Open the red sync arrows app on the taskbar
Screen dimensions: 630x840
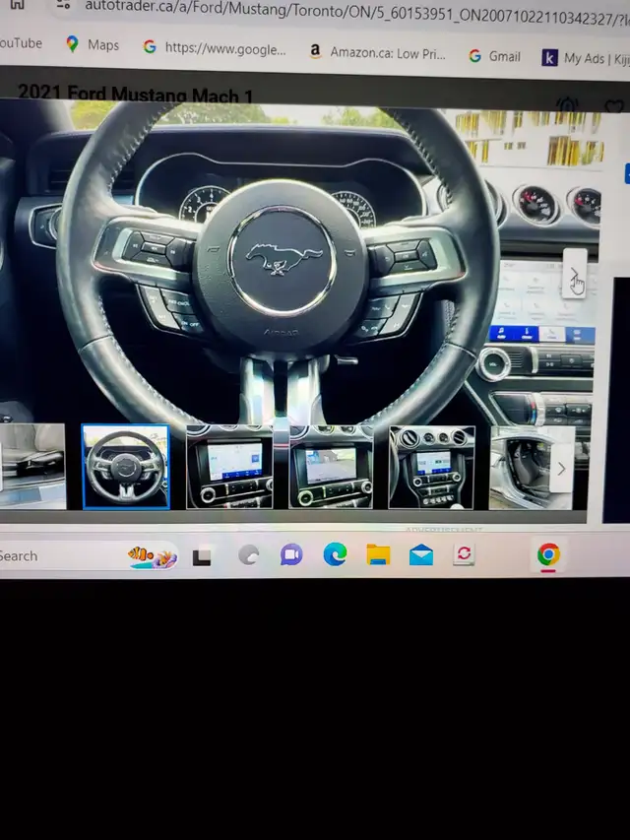coord(464,554)
